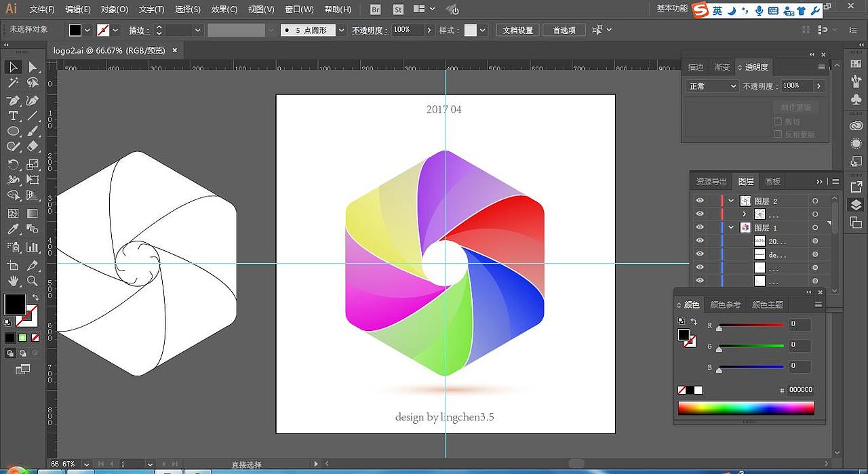Swap fill and stroke colors in toolbox

click(x=35, y=297)
